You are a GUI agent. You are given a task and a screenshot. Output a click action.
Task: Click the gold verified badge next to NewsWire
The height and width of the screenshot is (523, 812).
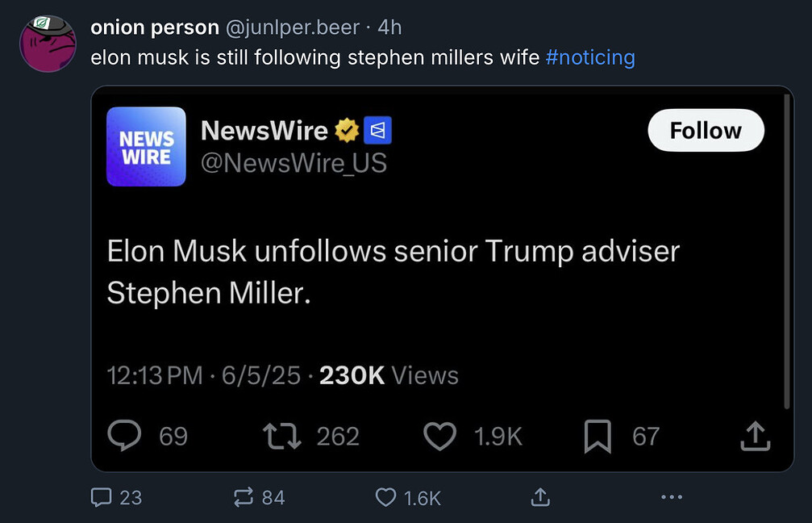coord(347,130)
